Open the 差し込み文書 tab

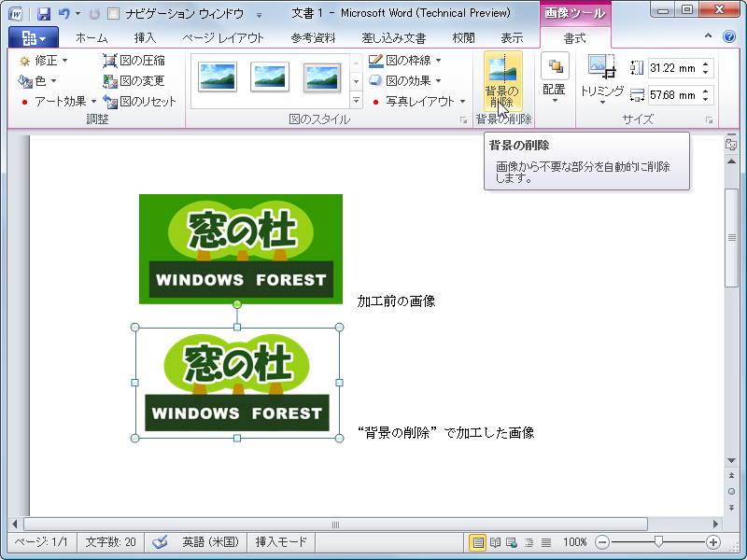coord(393,38)
